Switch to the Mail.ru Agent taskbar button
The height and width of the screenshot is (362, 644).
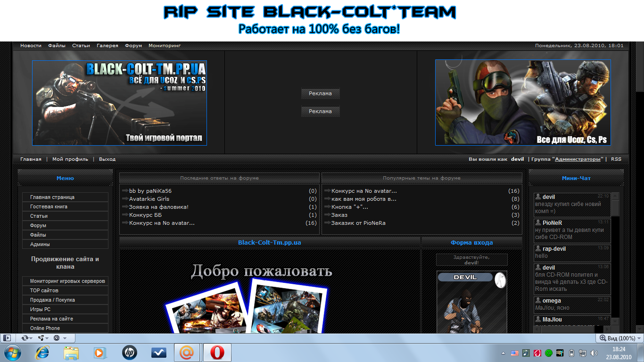point(188,353)
